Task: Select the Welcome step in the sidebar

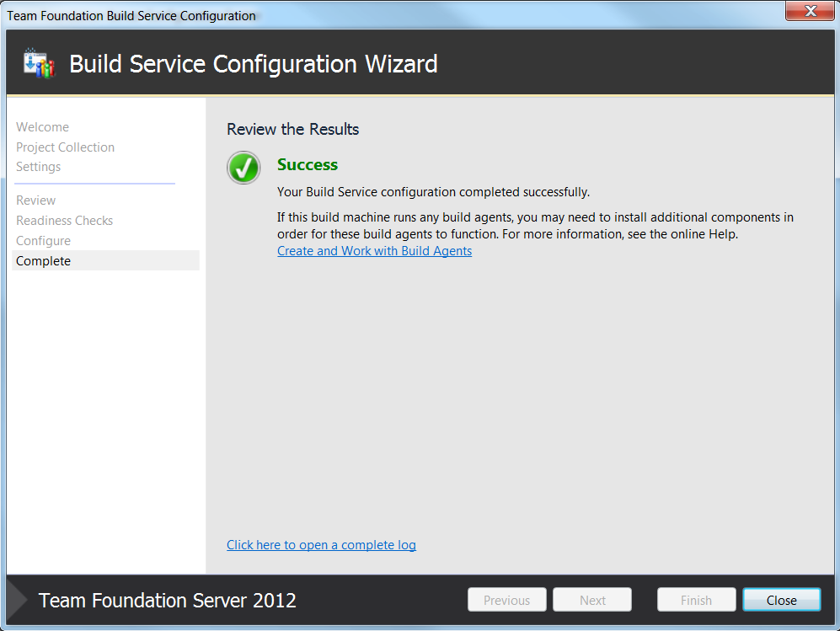Action: click(x=42, y=127)
